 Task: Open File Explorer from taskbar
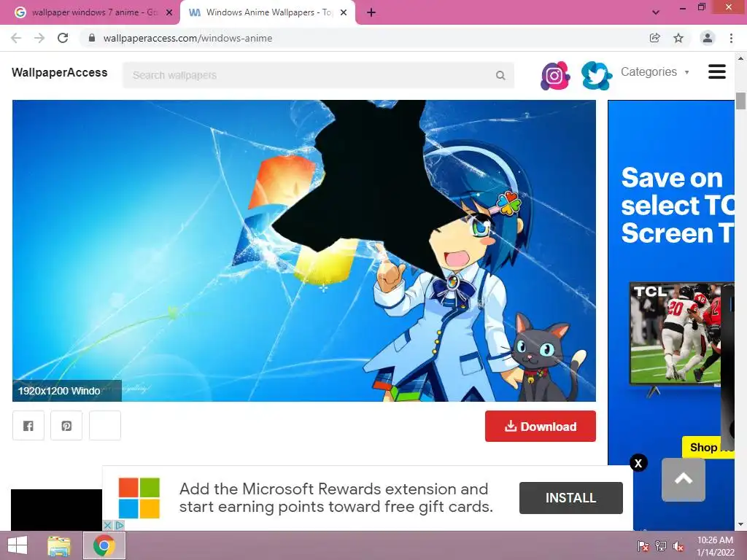(x=59, y=545)
